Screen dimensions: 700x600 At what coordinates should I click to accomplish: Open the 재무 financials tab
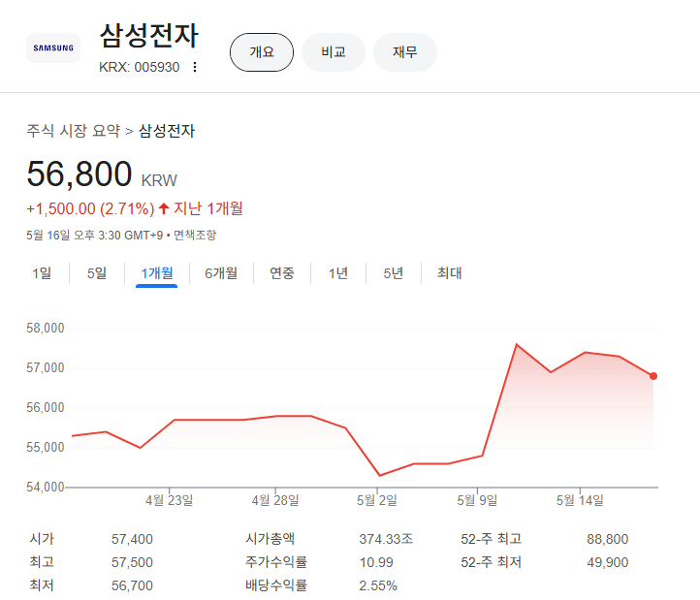point(405,52)
